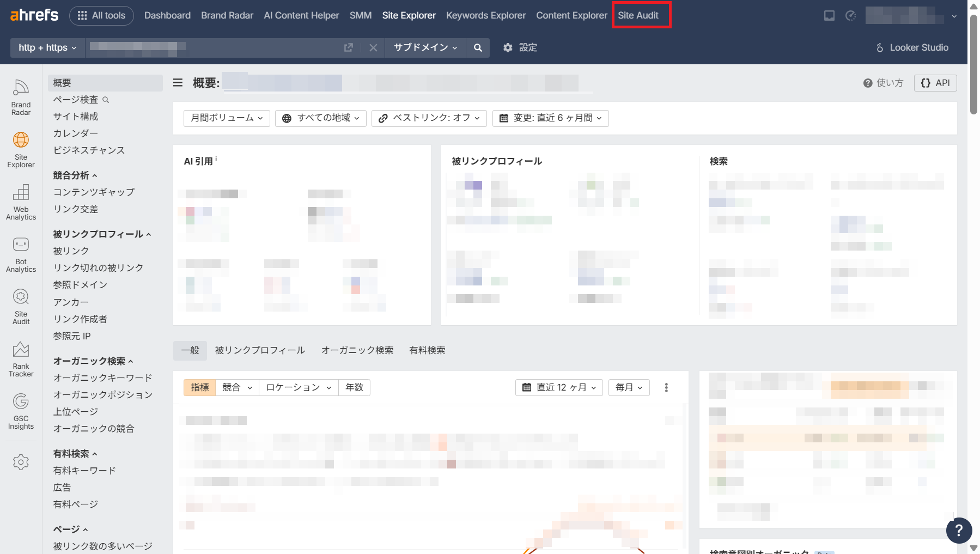This screenshot has width=980, height=554.
Task: Expand the http + https protocol dropdown
Action: tap(46, 48)
